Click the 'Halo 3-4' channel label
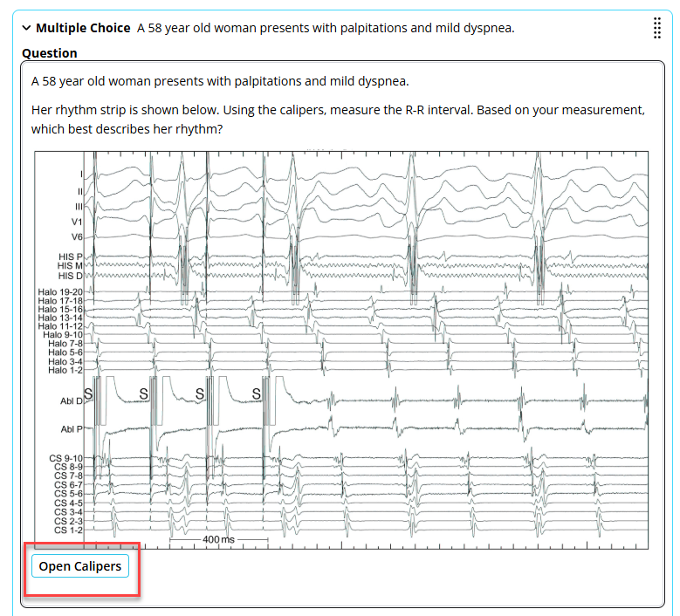This screenshot has height=616, width=680. coord(65,361)
